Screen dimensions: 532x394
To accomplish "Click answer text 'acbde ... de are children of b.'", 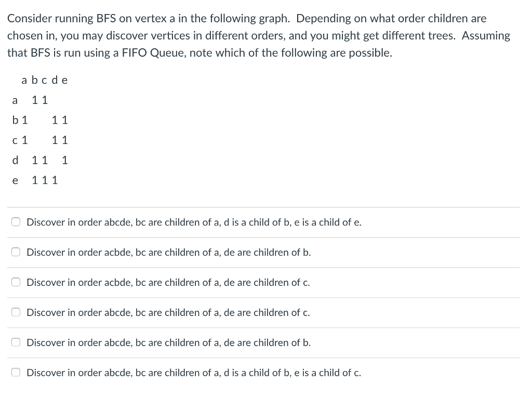I will click(169, 253).
